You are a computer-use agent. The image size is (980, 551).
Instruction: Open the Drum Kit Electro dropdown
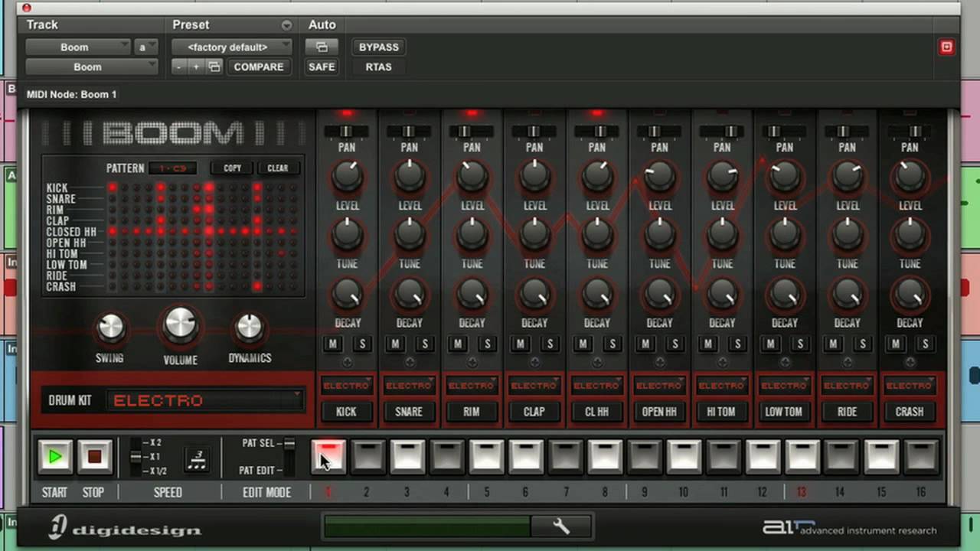pyautogui.click(x=205, y=400)
